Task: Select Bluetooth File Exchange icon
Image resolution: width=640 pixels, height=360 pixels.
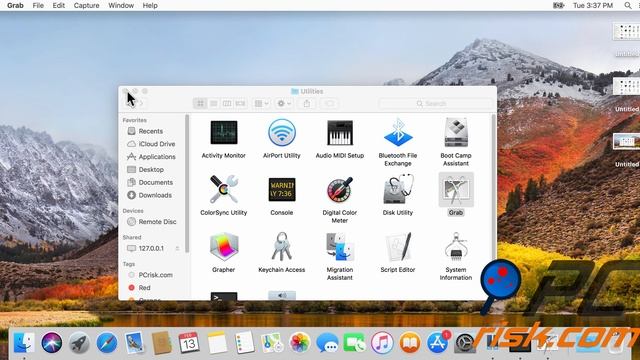Action: [398, 132]
